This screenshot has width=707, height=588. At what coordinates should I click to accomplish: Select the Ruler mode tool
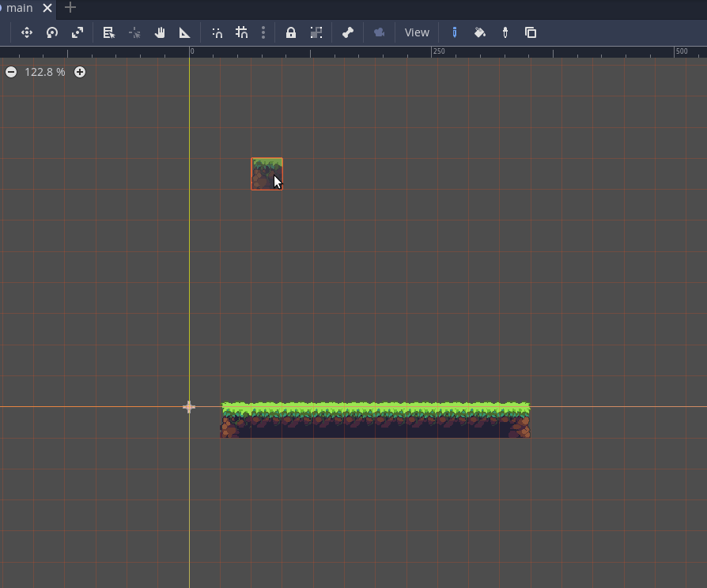pos(185,32)
